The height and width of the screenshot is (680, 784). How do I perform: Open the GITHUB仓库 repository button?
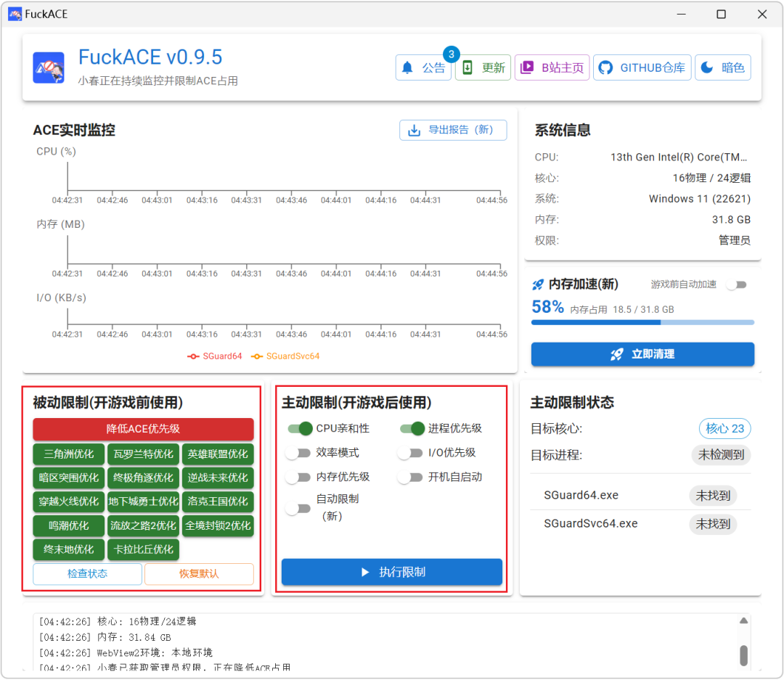pos(642,67)
